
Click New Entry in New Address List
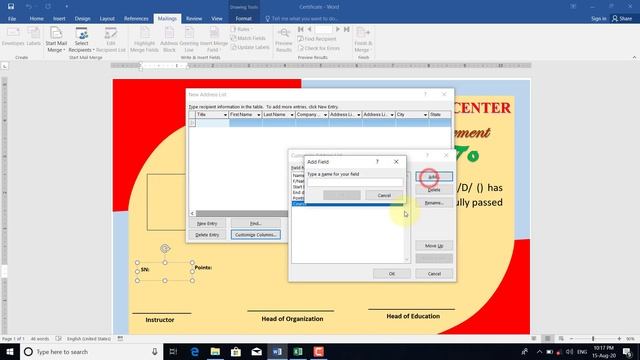(x=207, y=223)
